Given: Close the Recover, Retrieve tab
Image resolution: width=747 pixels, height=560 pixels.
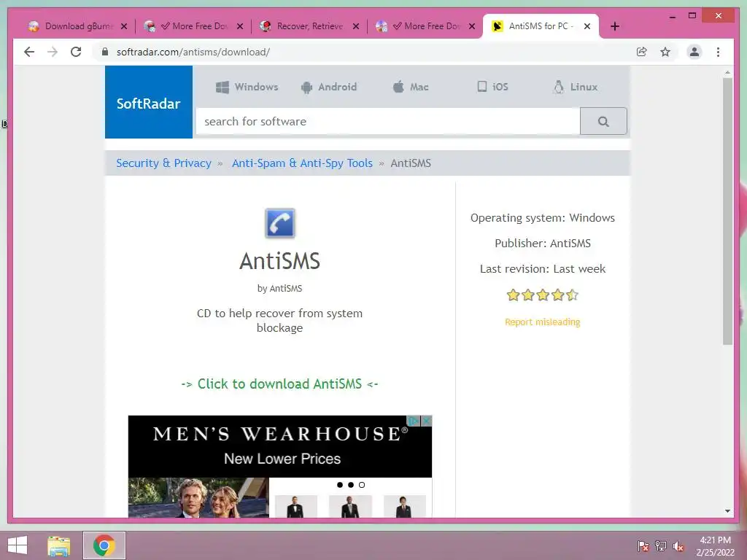Looking at the screenshot, I should [356, 26].
